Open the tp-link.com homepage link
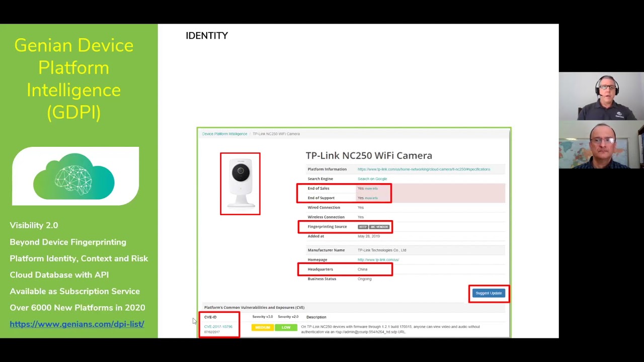The image size is (644, 362). (x=378, y=260)
